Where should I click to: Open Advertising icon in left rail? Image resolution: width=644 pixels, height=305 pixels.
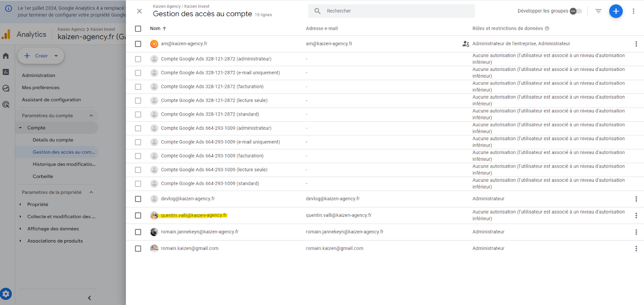point(6,104)
